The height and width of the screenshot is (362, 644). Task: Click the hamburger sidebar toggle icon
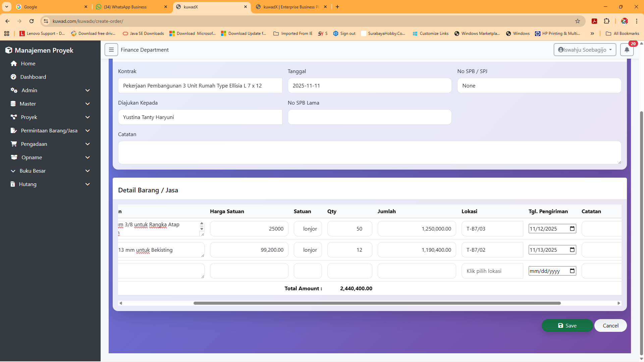pyautogui.click(x=111, y=50)
